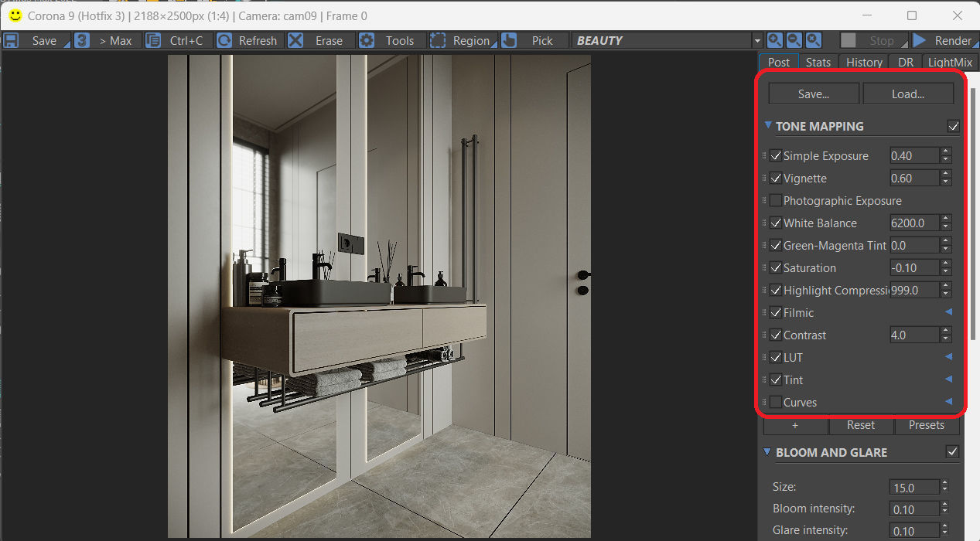Image resolution: width=980 pixels, height=541 pixels.
Task: Expand the Curves operator settings arrow
Action: click(x=948, y=402)
